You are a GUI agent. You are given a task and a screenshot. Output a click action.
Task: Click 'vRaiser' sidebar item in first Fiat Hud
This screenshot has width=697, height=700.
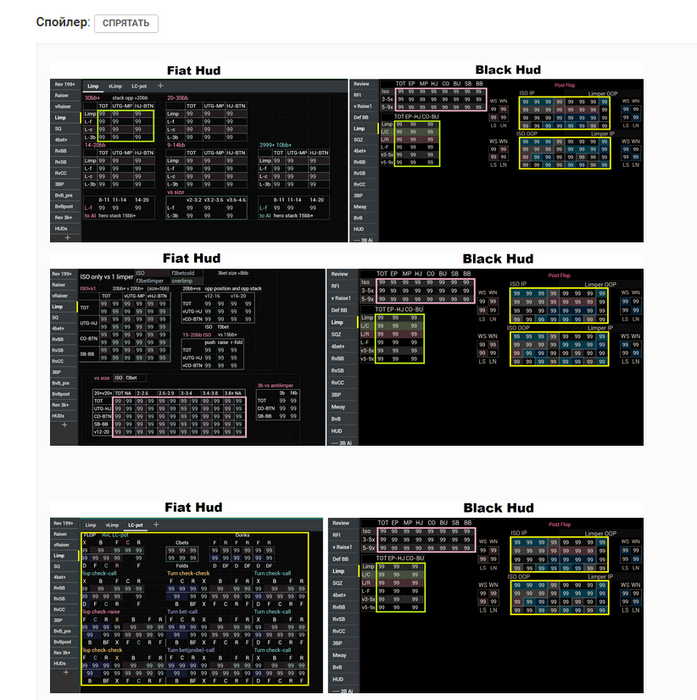pos(63,106)
